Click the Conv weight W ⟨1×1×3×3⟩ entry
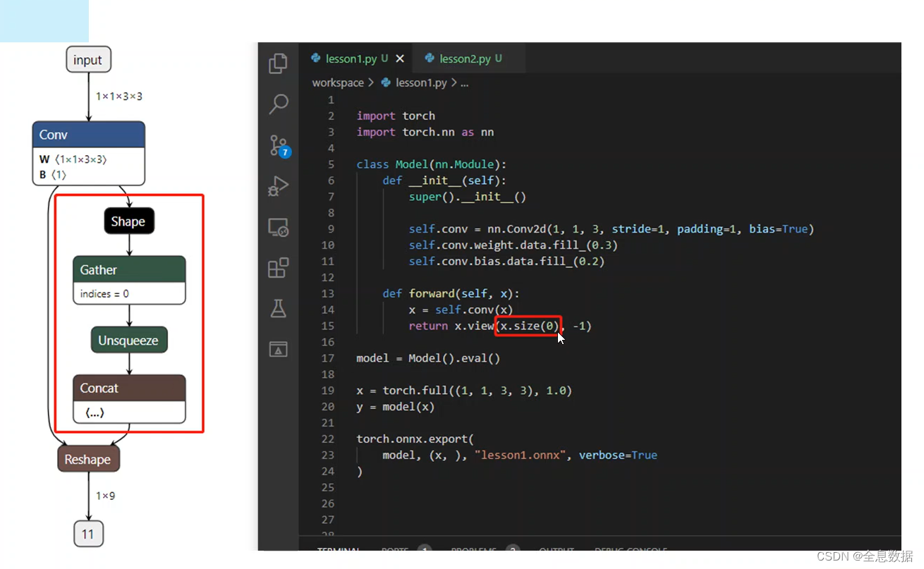This screenshot has height=569, width=924. coord(73,160)
